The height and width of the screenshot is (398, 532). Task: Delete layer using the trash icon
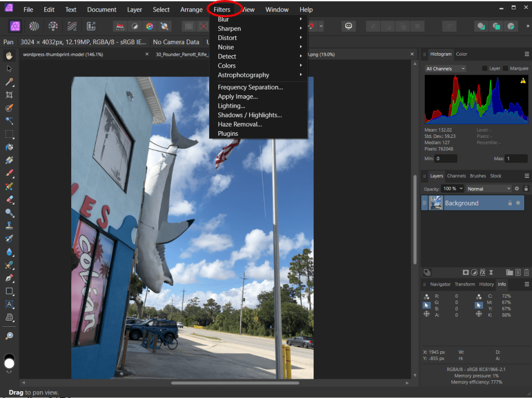pyautogui.click(x=526, y=272)
